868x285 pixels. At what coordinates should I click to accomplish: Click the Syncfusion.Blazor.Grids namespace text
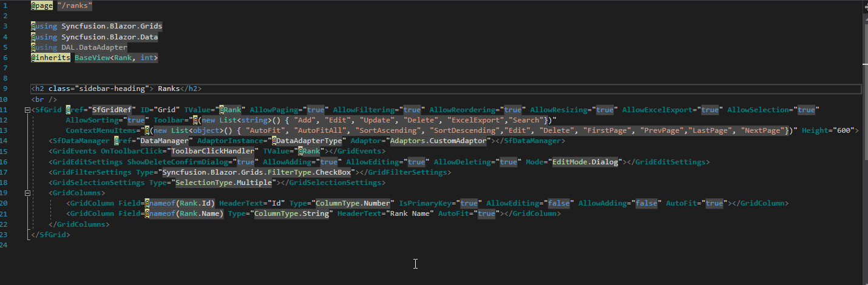pos(111,27)
